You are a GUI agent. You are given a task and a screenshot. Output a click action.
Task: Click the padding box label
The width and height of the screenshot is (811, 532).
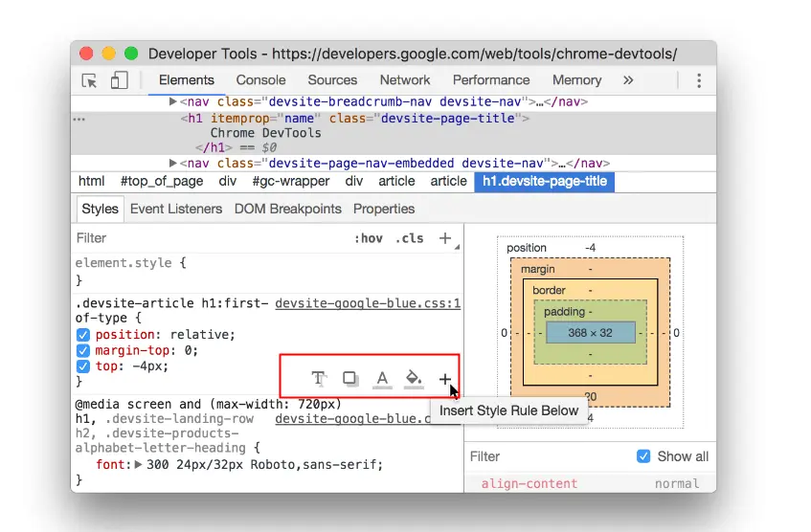pyautogui.click(x=564, y=312)
